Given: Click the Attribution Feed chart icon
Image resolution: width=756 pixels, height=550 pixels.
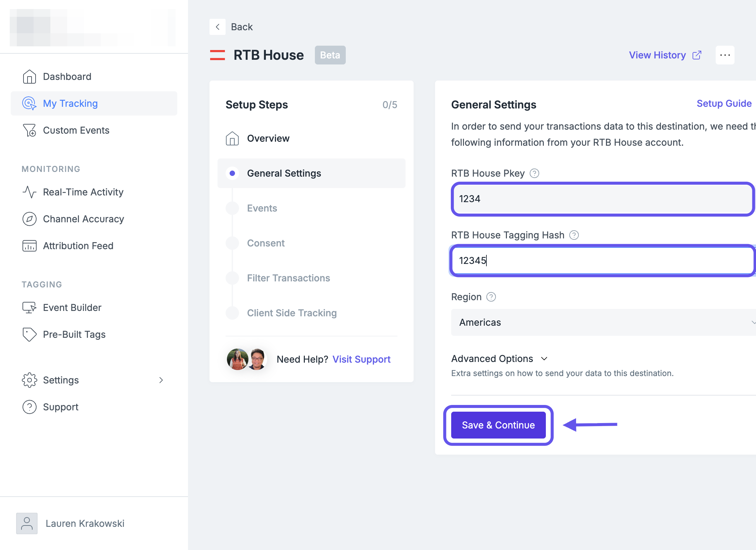Looking at the screenshot, I should tap(29, 246).
